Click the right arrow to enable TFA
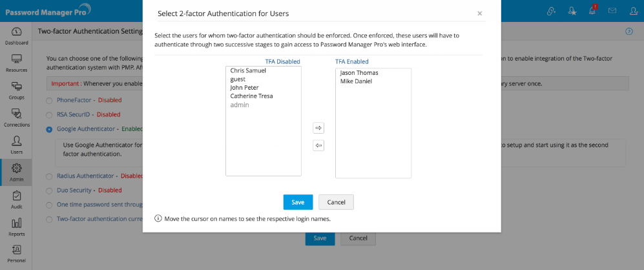 click(318, 128)
